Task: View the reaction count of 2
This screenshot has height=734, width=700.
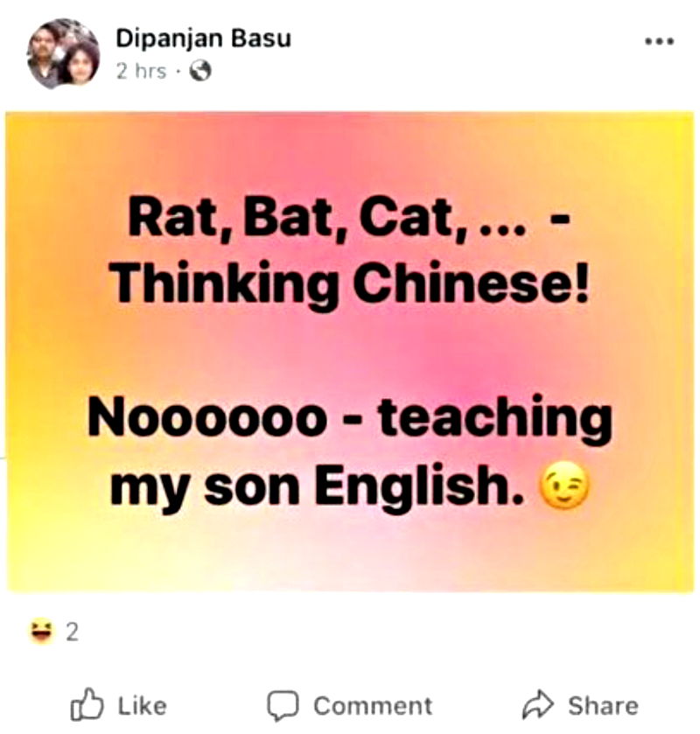Action: click(x=72, y=633)
